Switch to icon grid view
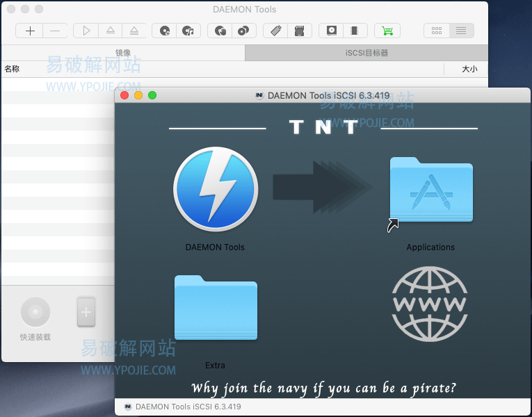532x417 pixels. 437,31
